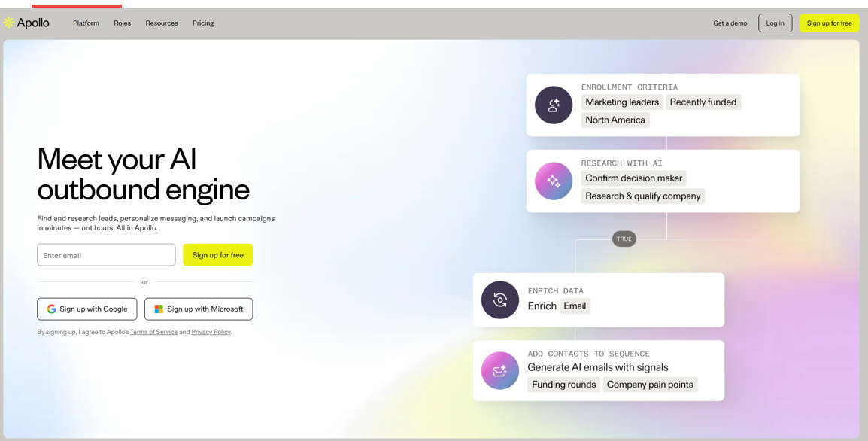The height and width of the screenshot is (441, 868).
Task: Open the Platform menu
Action: click(86, 23)
